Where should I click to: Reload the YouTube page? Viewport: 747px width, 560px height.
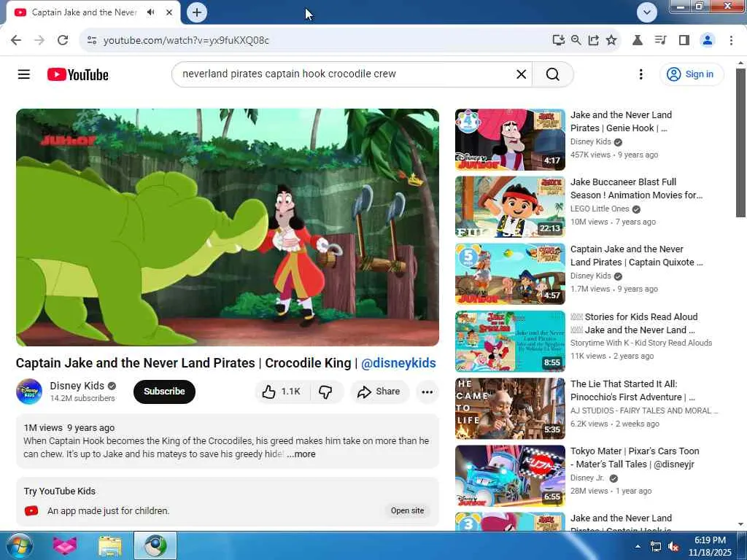[x=63, y=40]
